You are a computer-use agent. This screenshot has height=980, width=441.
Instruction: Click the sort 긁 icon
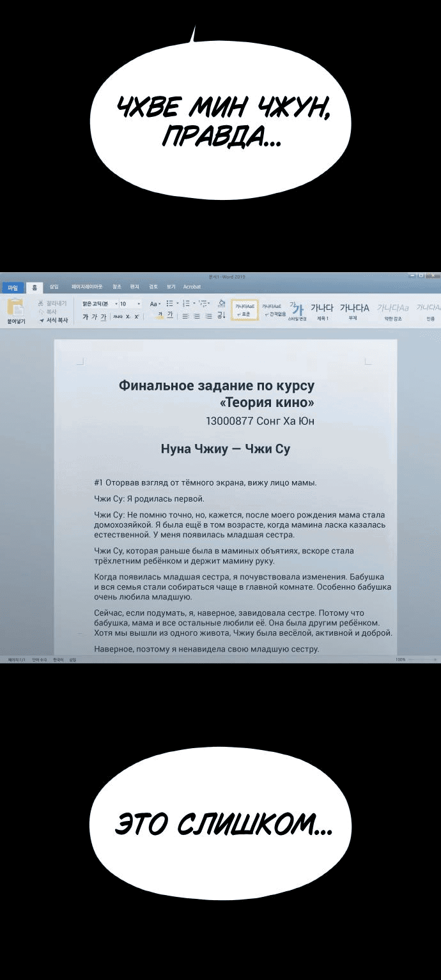click(221, 316)
